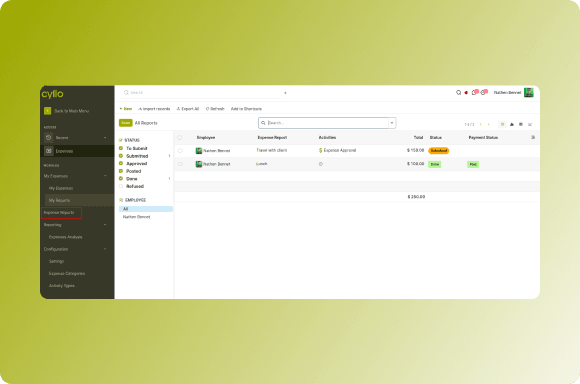Click the New button in toolbar
580x384 pixels.
pos(126,109)
